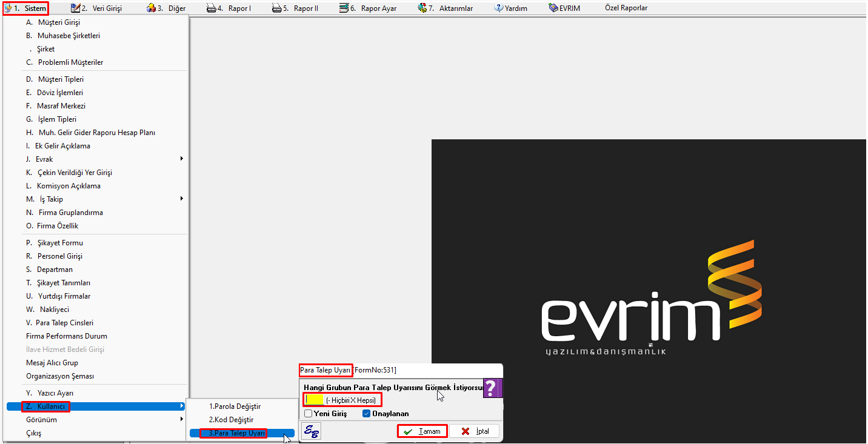This screenshot has width=868, height=444.
Task: Select Çıkış to exit
Action: pos(97,433)
